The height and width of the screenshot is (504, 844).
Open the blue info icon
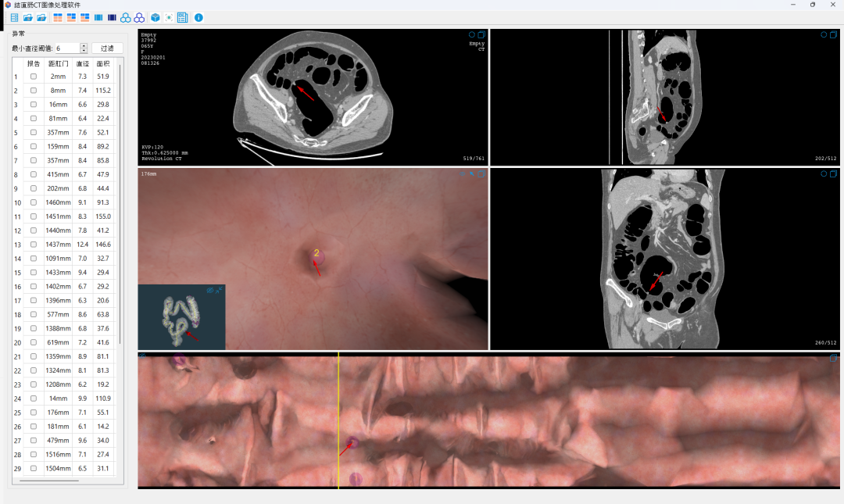(198, 18)
